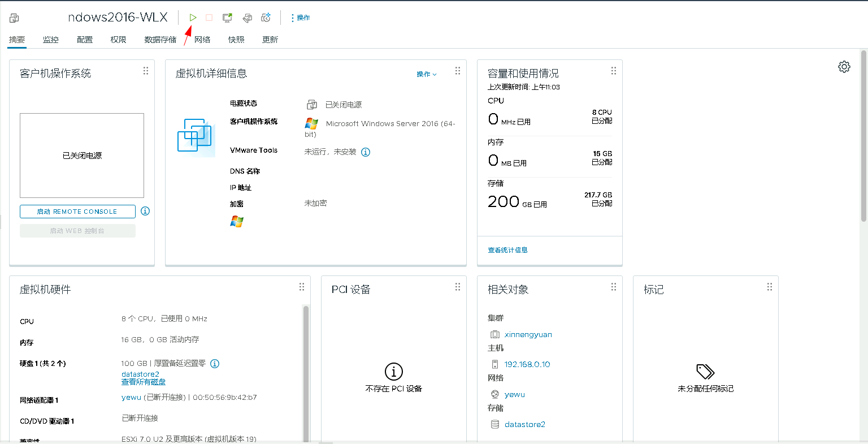Click the edit VM settings toolbar icon

coord(247,18)
